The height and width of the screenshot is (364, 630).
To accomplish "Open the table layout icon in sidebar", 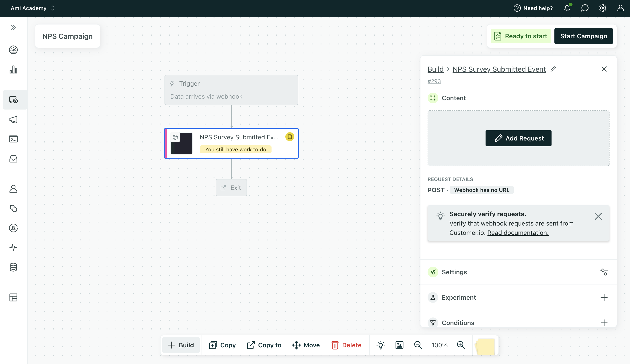I will pos(13,297).
